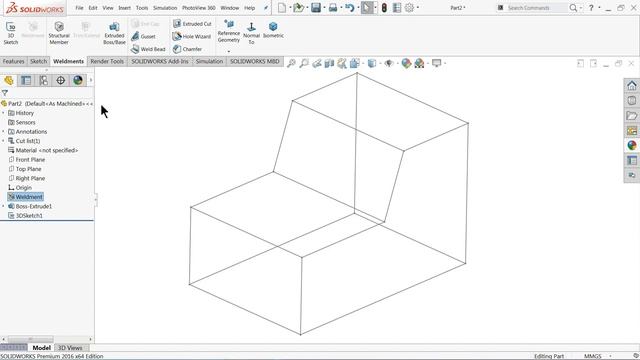
Task: Open the Insert menu
Action: click(124, 8)
